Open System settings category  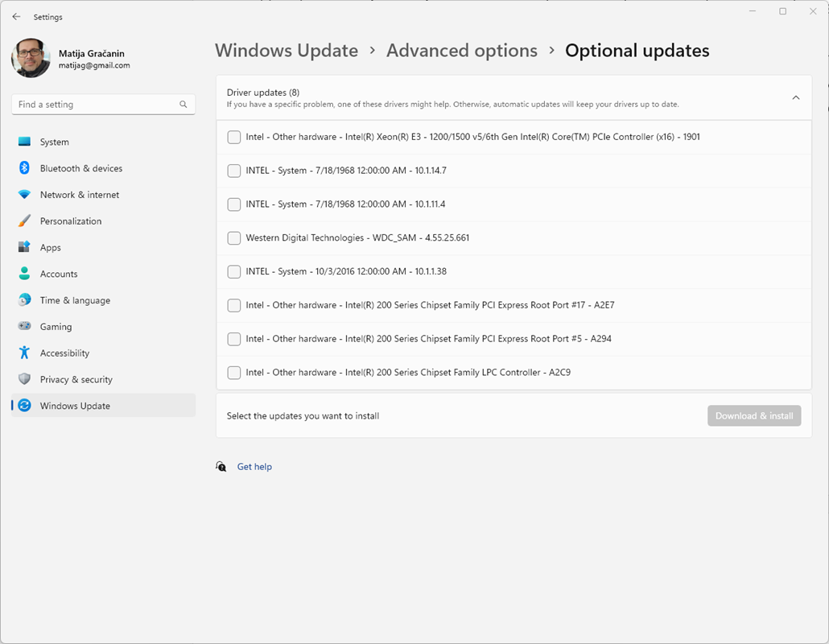coord(103,142)
